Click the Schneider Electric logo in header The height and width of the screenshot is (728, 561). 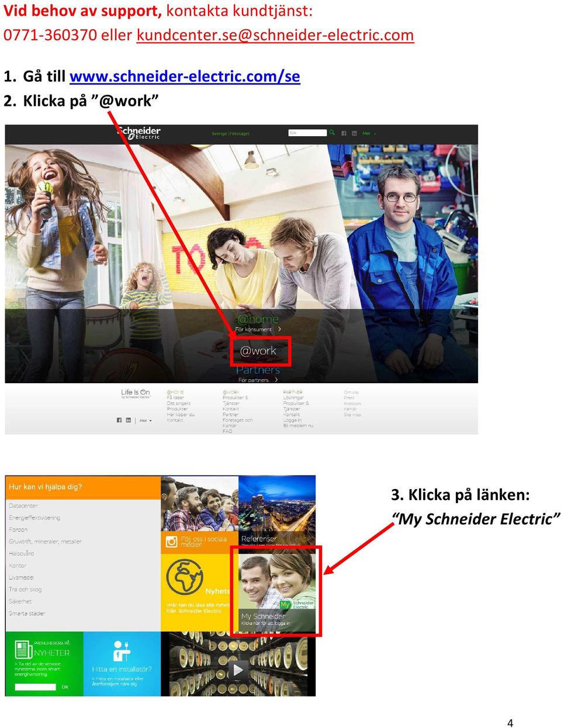pos(138,133)
